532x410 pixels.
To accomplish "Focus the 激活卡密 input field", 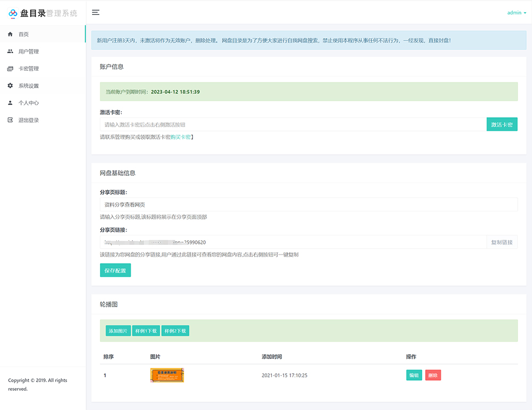I will (293, 125).
